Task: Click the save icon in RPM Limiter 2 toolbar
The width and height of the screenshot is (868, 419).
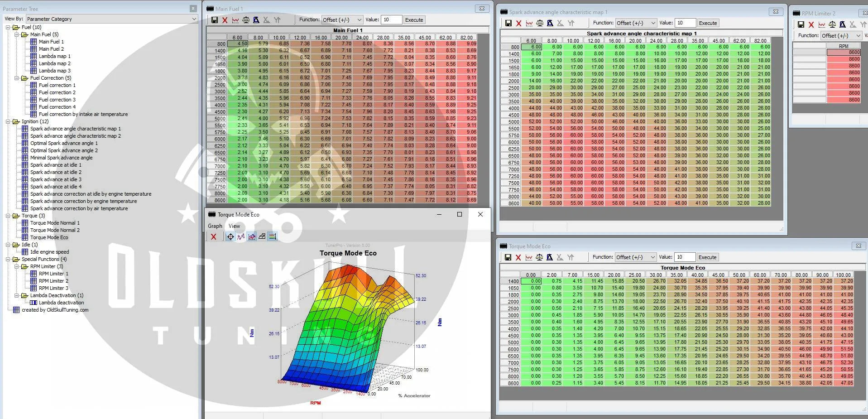Action: point(801,24)
